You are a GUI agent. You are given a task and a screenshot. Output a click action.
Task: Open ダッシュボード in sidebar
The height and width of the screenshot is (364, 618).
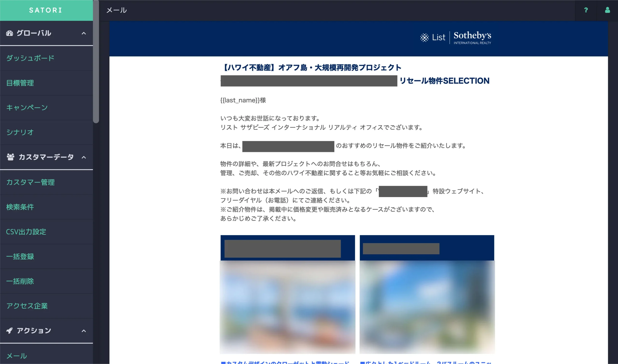pos(30,58)
